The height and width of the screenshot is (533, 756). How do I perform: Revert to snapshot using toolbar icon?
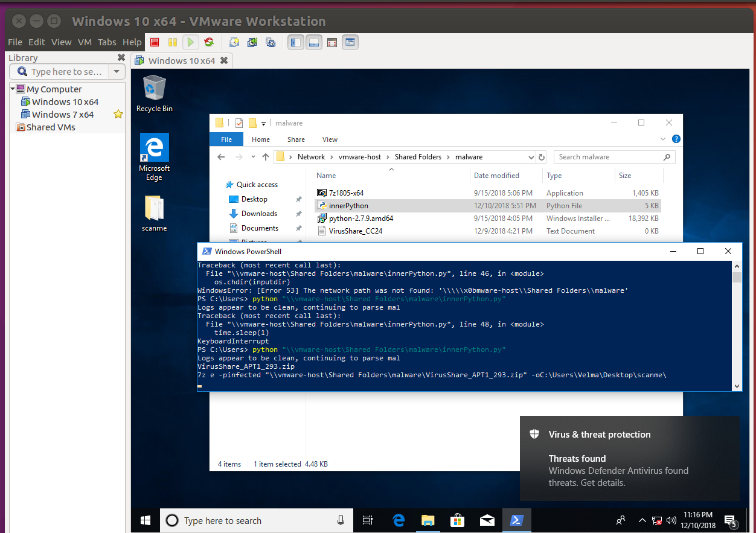[252, 42]
